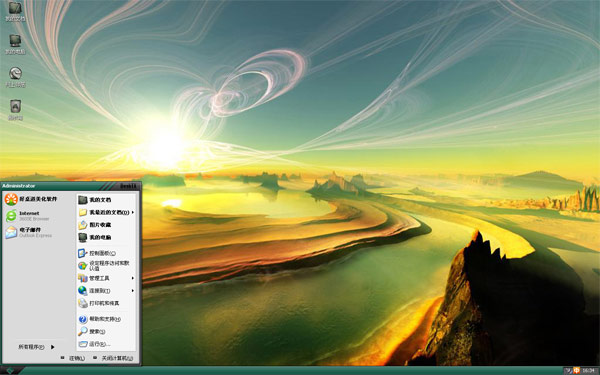Image resolution: width=600 pixels, height=375 pixels.
Task: Click the 关闭计算机 shut down button
Action: coord(113,358)
